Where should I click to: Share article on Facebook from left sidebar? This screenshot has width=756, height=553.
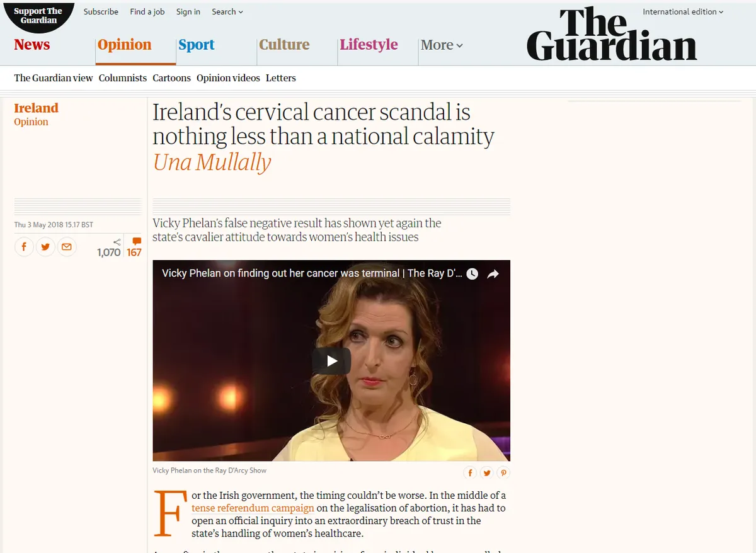coord(24,246)
